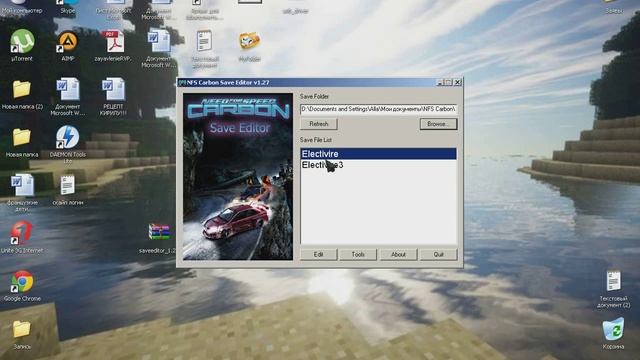Open the Французские Word document icon

pos(22,185)
